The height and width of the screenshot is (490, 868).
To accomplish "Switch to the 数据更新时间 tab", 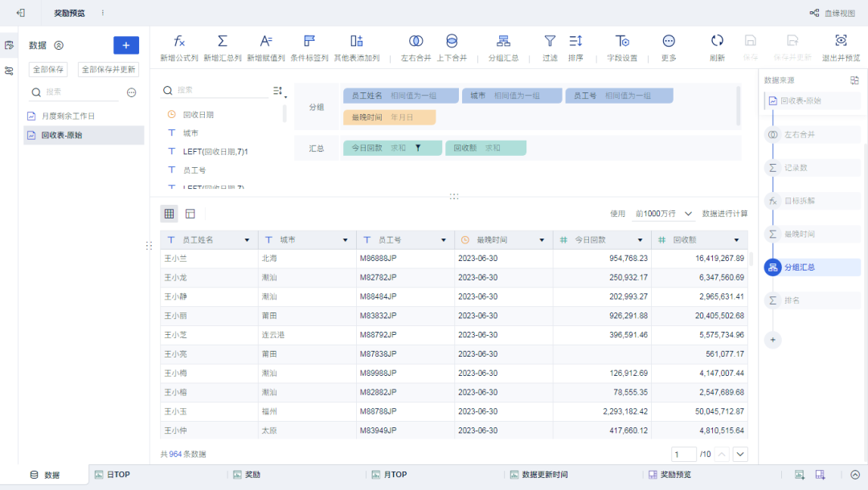I will click(x=539, y=475).
